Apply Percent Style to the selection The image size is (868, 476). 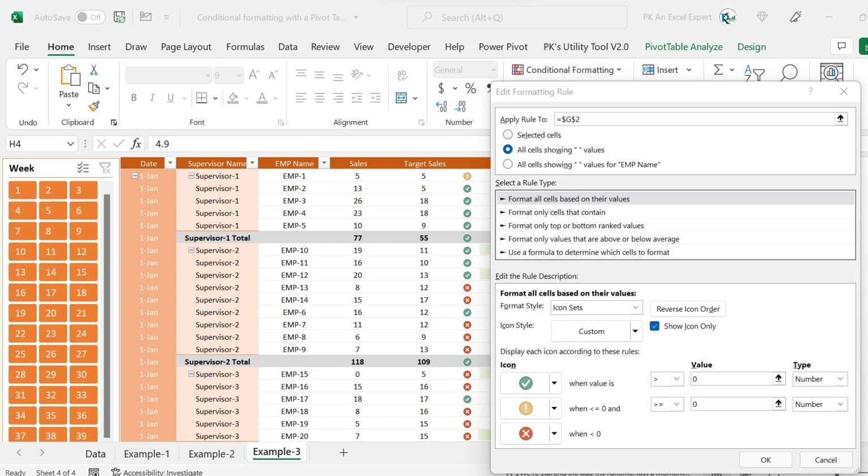click(x=470, y=88)
